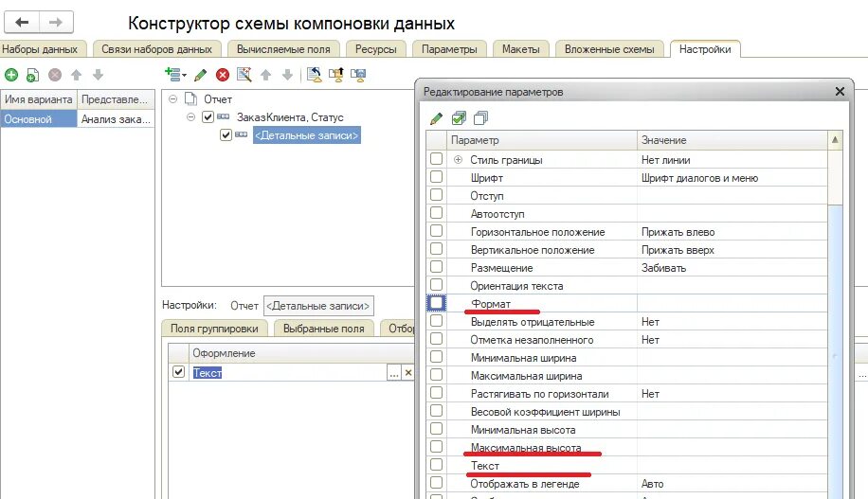Delete structure element with the red cross
Screen dimensions: 868x499
click(223, 75)
